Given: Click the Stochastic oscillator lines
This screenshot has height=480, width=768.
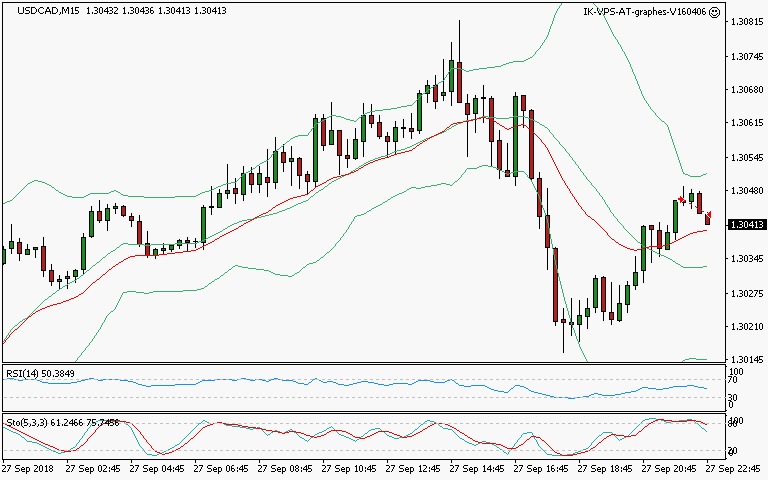Looking at the screenshot, I should tap(300, 433).
